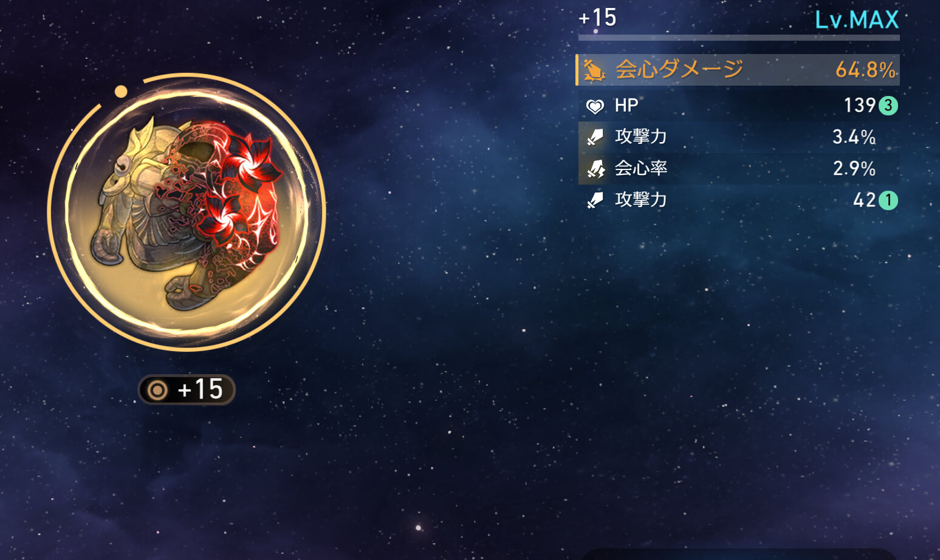Click the heart icon beside HP
Viewport: 940px width, 560px height.
point(595,106)
